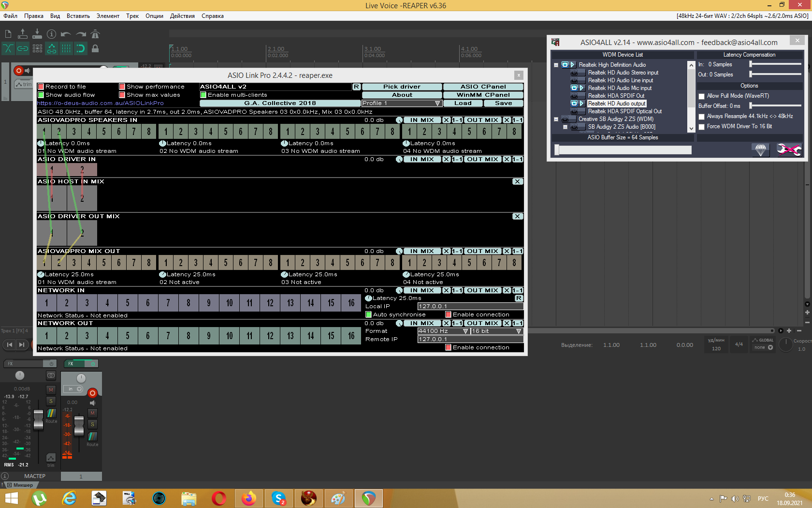Open Route icon on master mixer strip
Screen dimensions: 812x508
pos(51,414)
